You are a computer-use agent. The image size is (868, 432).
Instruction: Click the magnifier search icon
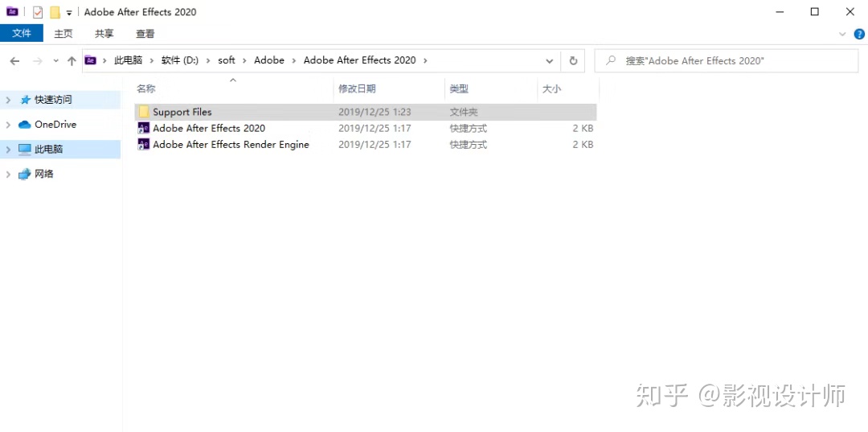(611, 60)
